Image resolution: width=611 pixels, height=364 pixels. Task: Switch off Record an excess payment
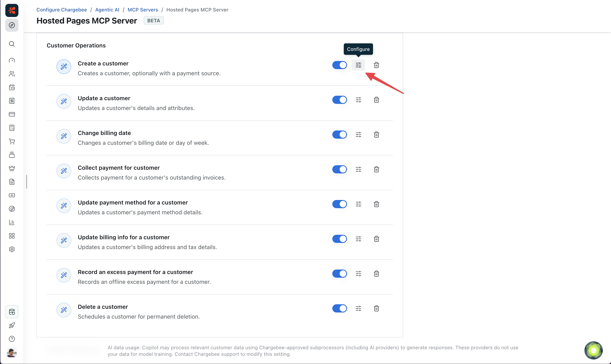point(340,274)
